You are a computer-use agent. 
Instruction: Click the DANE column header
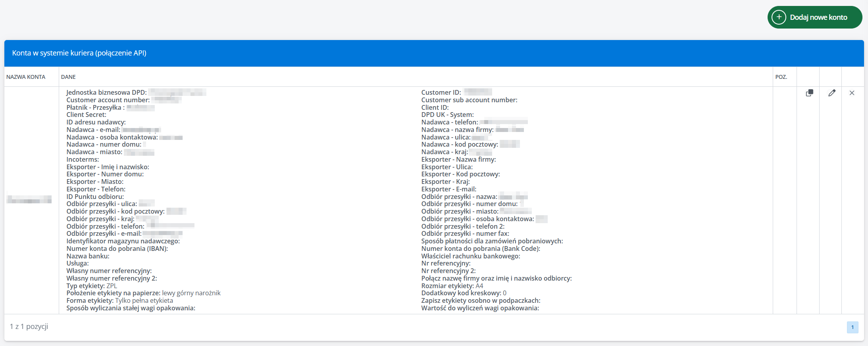point(68,77)
